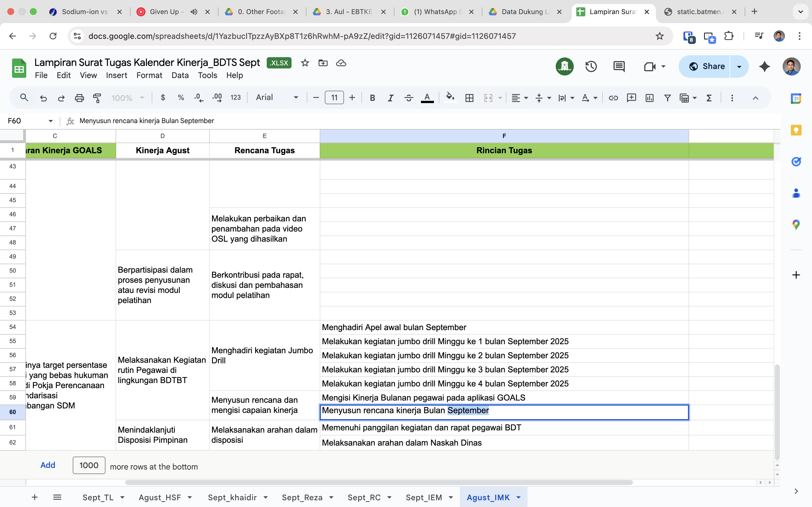Click the create filter funnel icon
The height and width of the screenshot is (507, 812).
667,97
